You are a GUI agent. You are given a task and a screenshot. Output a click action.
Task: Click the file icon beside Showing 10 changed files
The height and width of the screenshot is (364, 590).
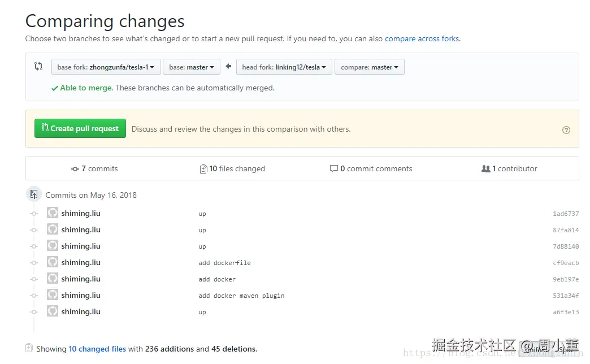tap(29, 348)
